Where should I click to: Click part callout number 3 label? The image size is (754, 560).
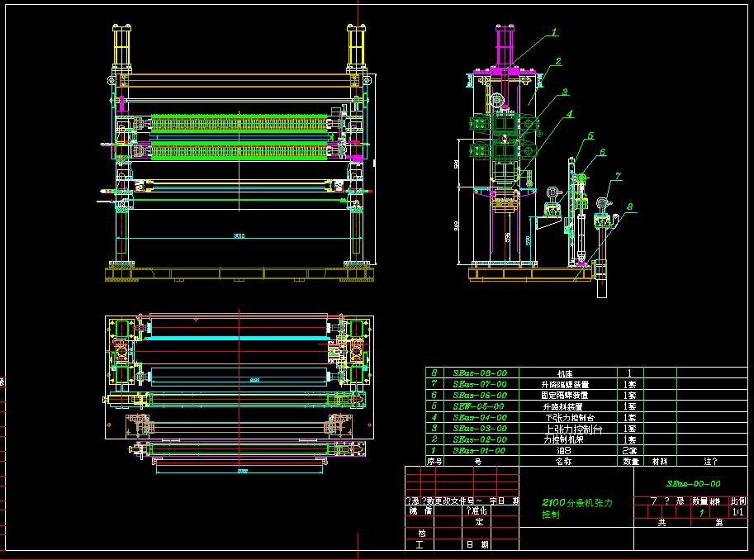[x=565, y=93]
